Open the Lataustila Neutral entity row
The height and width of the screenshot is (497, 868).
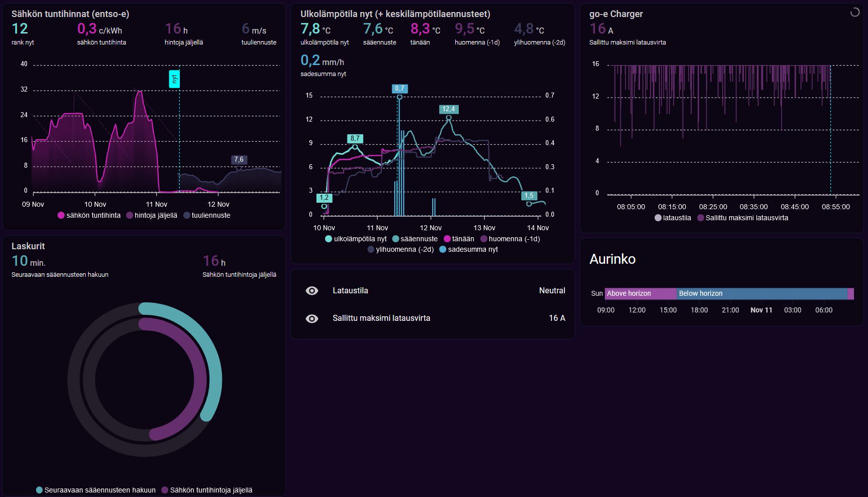433,291
